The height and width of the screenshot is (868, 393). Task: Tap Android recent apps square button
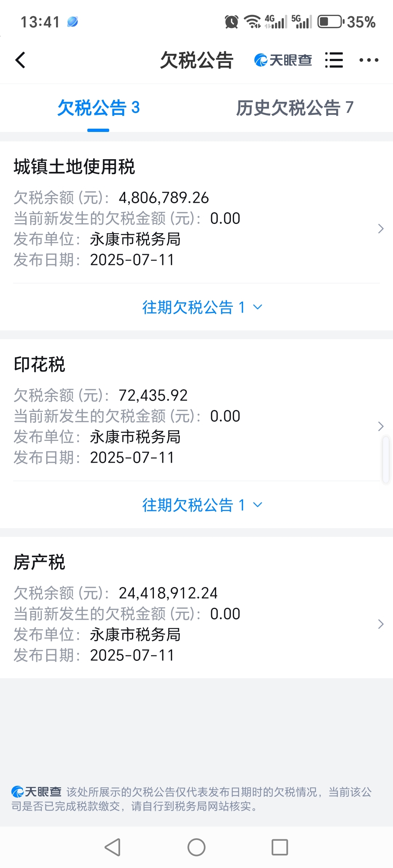tap(280, 847)
